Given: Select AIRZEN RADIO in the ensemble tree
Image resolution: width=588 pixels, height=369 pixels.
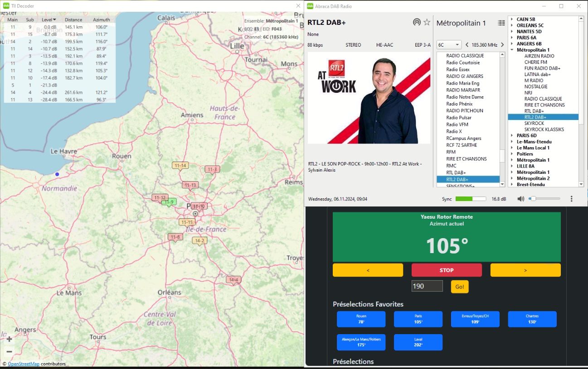Looking at the screenshot, I should click(x=539, y=56).
